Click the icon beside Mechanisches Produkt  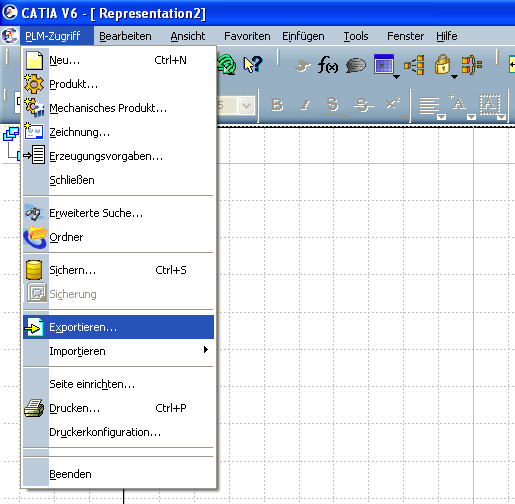(x=35, y=107)
